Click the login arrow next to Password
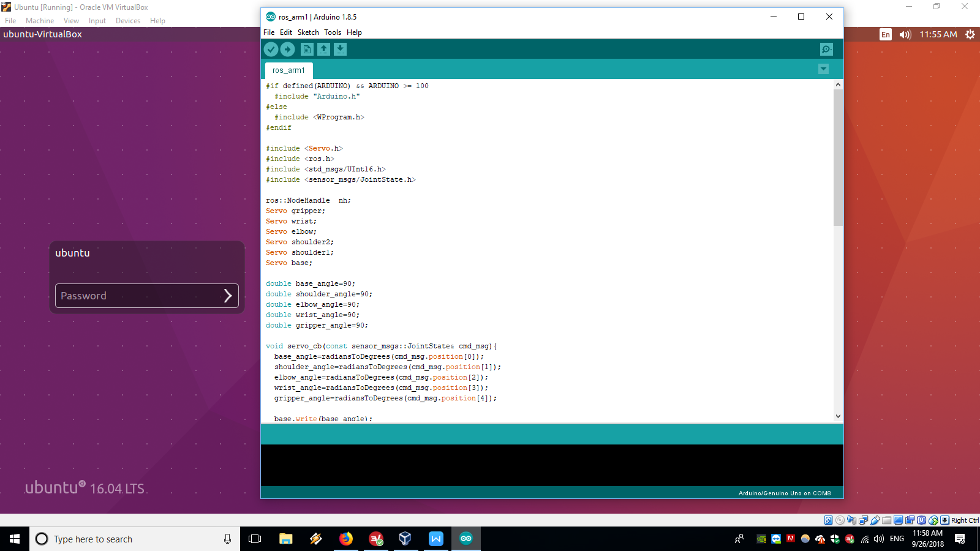 (x=228, y=296)
